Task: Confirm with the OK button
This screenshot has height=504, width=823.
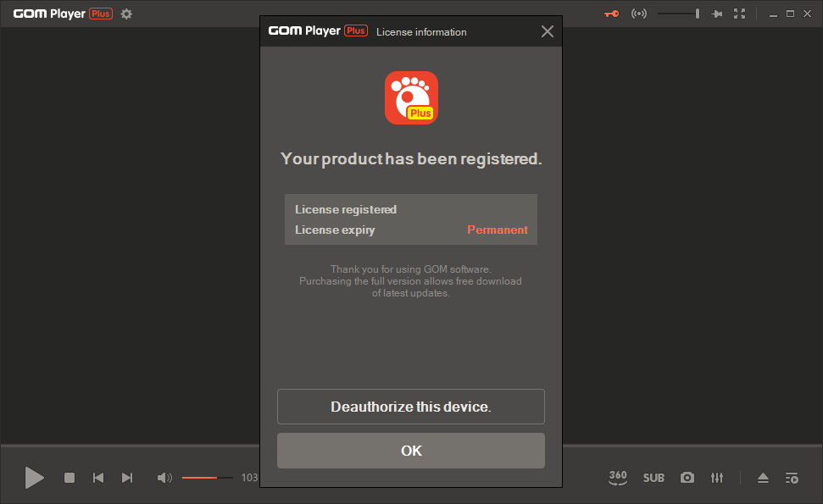Action: (x=411, y=451)
